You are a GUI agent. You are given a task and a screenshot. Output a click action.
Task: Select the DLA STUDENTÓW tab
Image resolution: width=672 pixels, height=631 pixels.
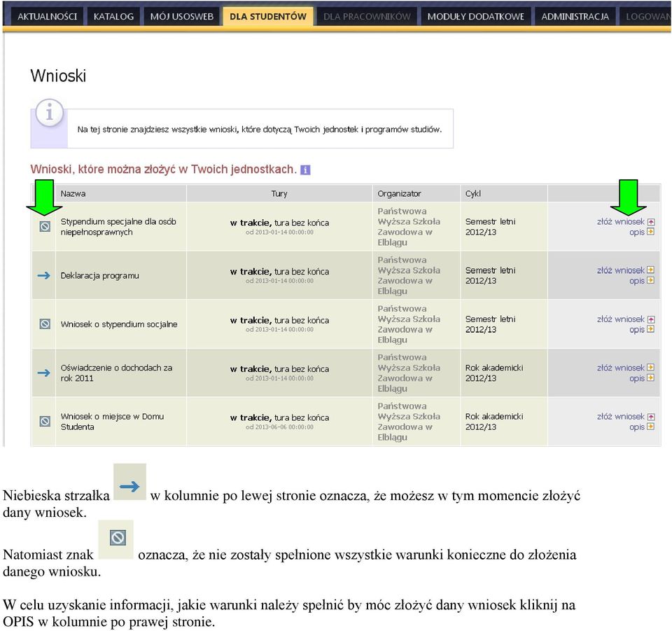point(268,16)
